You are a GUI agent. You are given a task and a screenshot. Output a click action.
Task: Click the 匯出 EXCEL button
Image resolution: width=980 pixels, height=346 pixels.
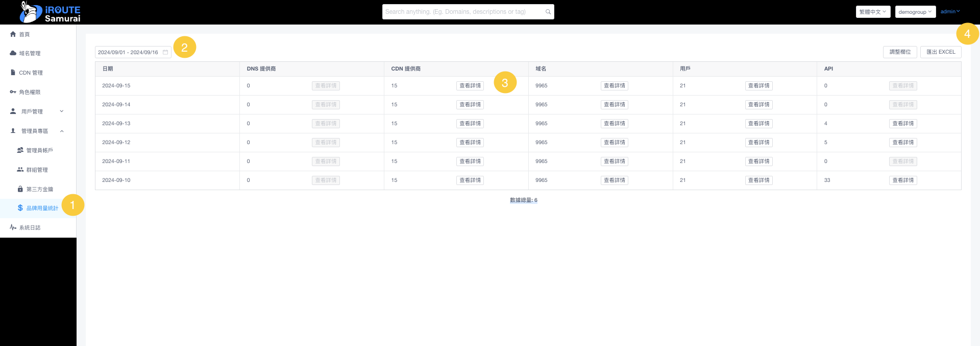pos(941,52)
